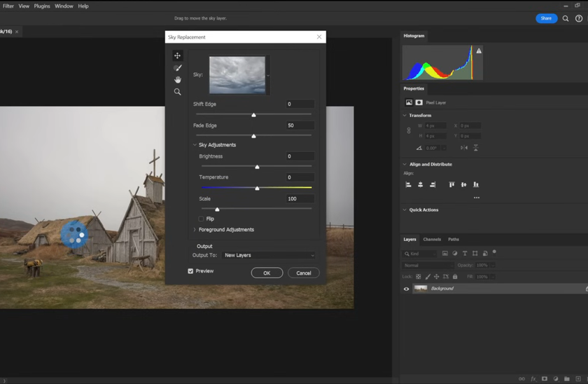Click the link width and height icon
The height and width of the screenshot is (384, 588).
point(409,130)
